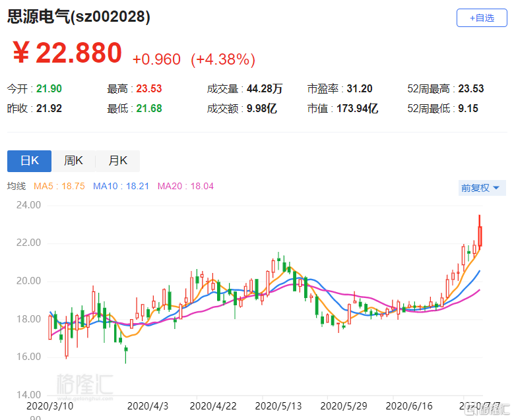Click the 52周最高 value 23.53

click(x=470, y=88)
